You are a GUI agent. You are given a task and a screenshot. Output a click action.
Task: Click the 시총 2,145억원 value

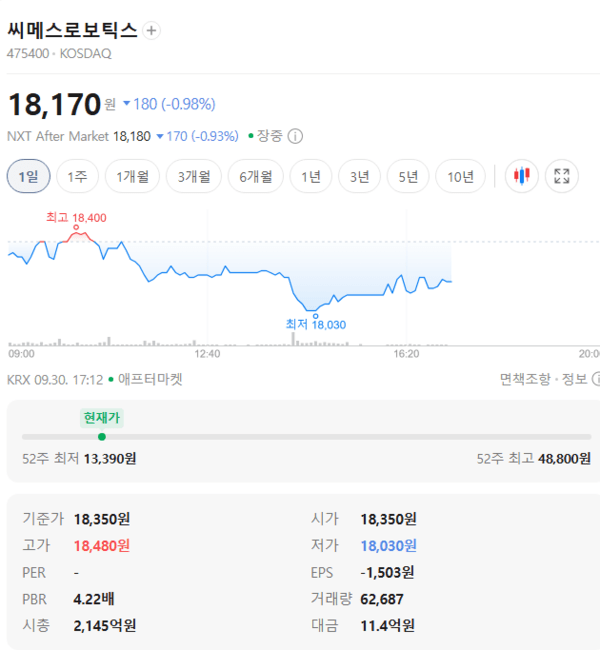105,626
